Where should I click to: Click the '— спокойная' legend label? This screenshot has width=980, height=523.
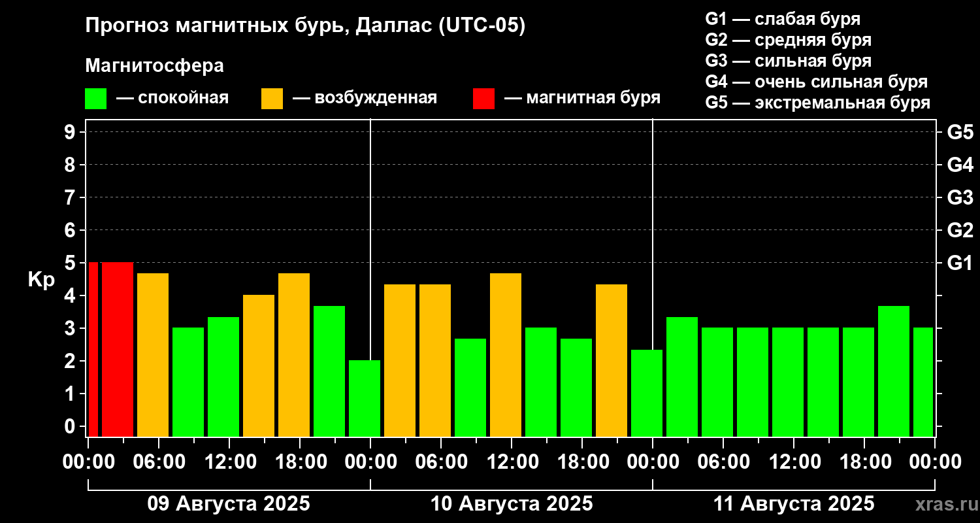point(172,98)
